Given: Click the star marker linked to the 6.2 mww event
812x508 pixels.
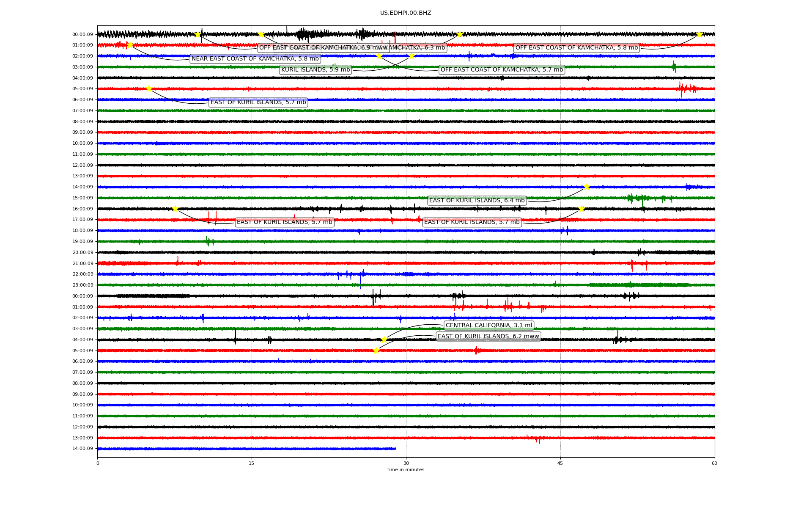Looking at the screenshot, I should (376, 351).
